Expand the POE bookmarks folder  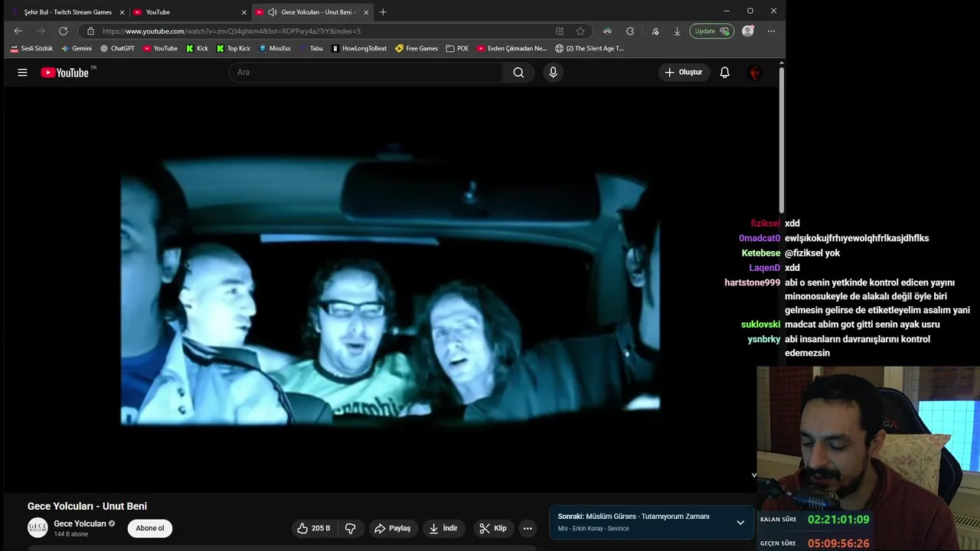click(x=457, y=48)
